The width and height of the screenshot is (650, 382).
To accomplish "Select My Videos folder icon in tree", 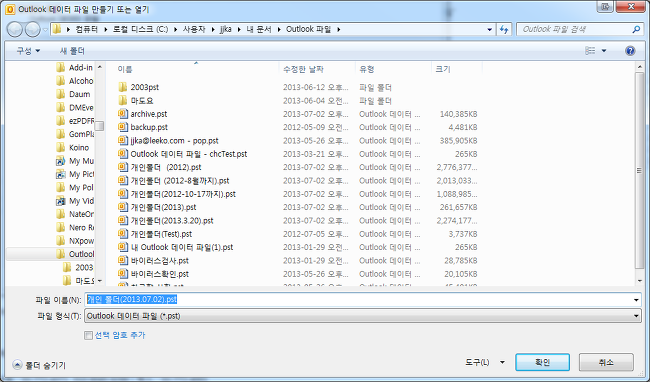I will pyautogui.click(x=61, y=201).
